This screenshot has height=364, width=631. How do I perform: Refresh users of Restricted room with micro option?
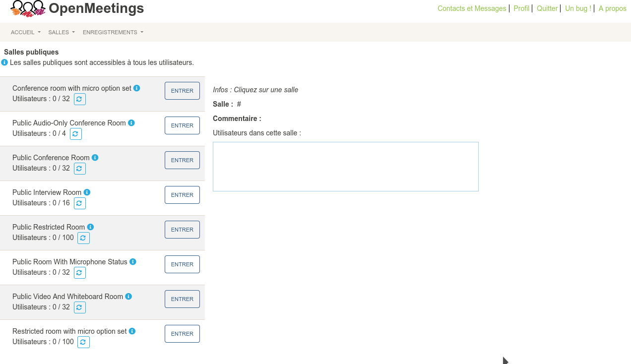[x=84, y=342]
